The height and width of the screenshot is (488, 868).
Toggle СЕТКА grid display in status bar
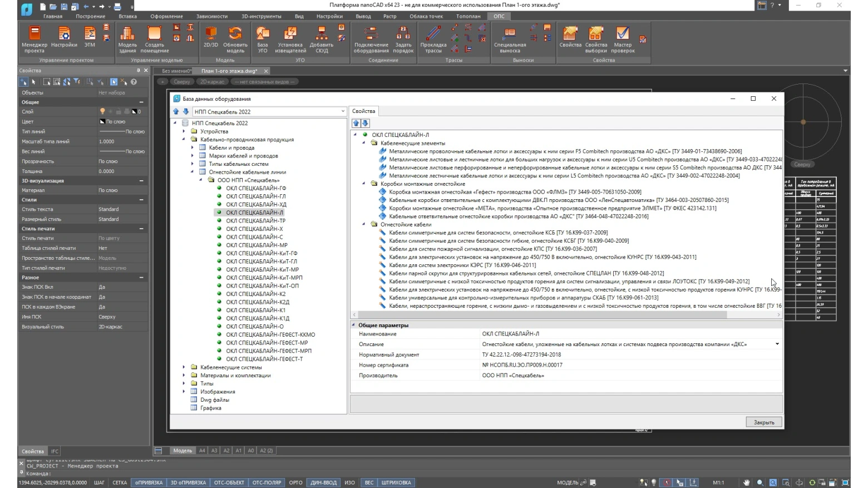point(120,482)
